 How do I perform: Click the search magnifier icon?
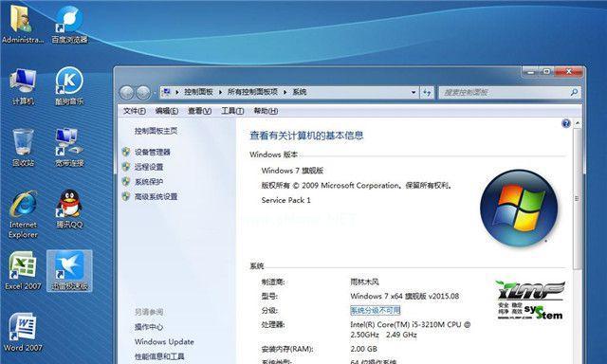click(574, 92)
